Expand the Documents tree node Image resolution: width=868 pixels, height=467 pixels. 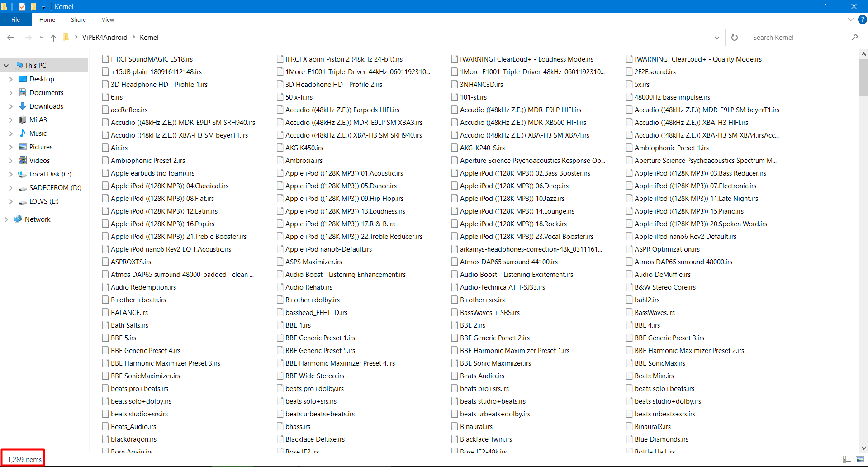[11, 92]
